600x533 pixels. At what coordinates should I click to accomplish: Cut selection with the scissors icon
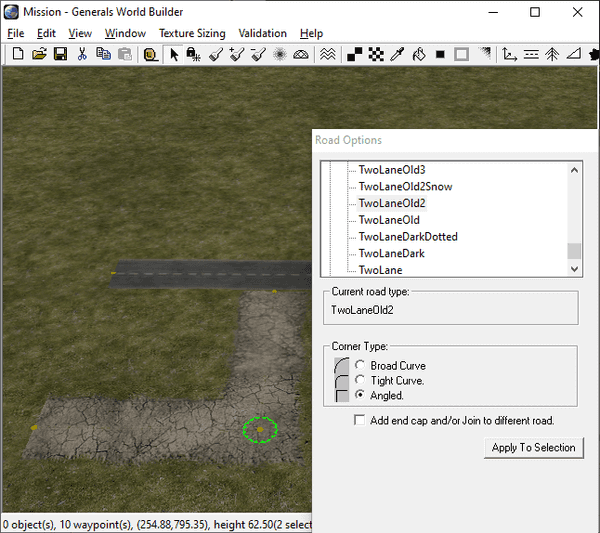82,54
